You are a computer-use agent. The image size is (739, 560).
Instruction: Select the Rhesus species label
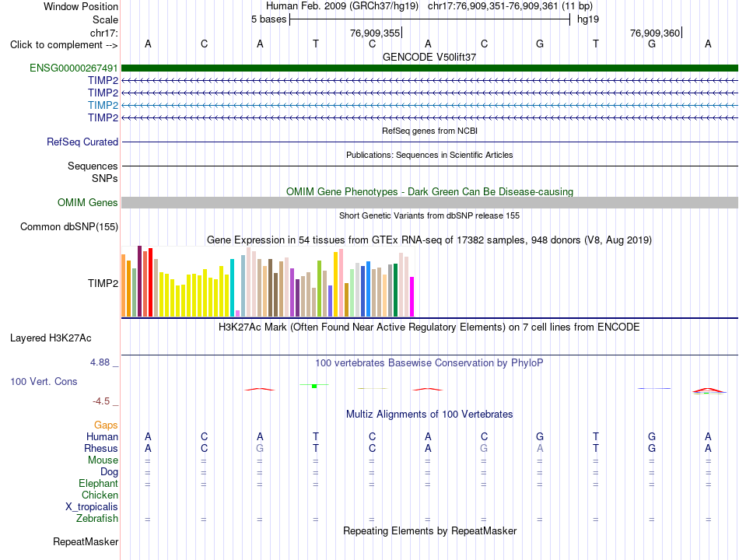[101, 448]
